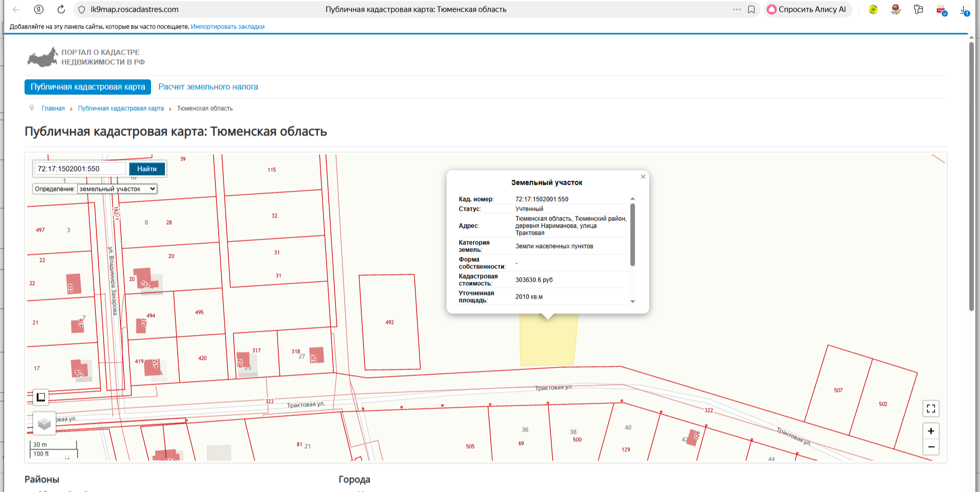Reload the page with browser refresh icon
980x492 pixels.
pyautogui.click(x=61, y=9)
